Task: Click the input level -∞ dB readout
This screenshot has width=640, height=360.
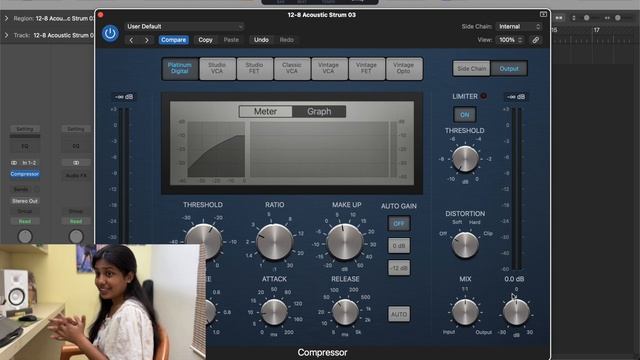Action: [x=124, y=97]
